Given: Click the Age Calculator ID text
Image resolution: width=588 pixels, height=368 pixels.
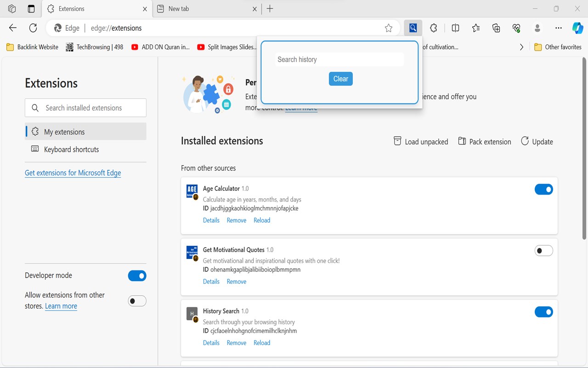Looking at the screenshot, I should point(251,208).
